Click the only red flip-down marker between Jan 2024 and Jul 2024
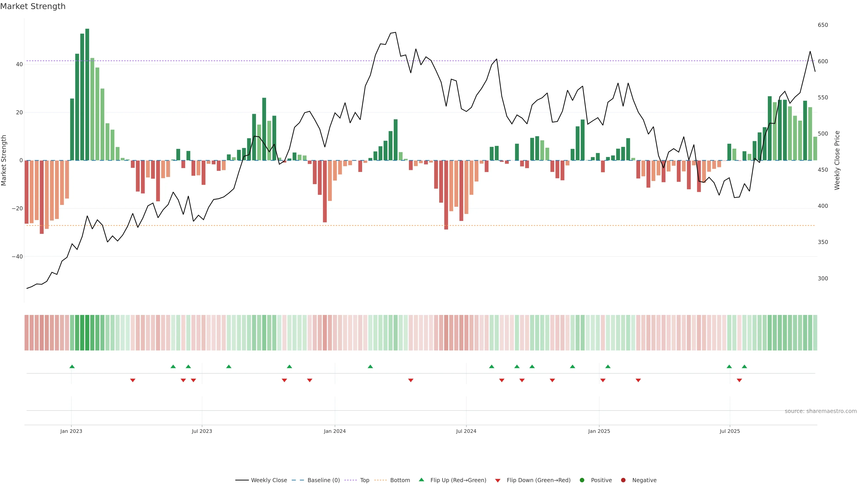 (411, 380)
